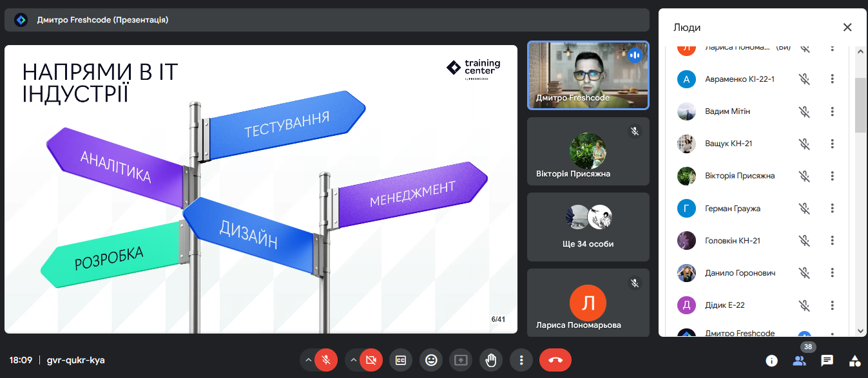
Task: Close the Люди side panel
Action: point(847,27)
